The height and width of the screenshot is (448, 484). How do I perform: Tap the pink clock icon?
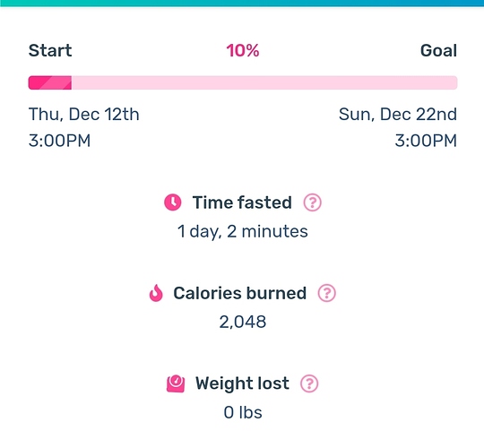pyautogui.click(x=173, y=202)
